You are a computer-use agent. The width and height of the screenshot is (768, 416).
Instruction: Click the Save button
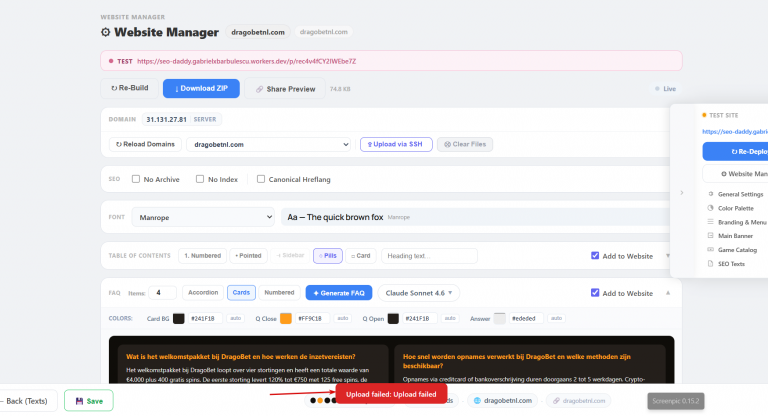[x=89, y=401]
